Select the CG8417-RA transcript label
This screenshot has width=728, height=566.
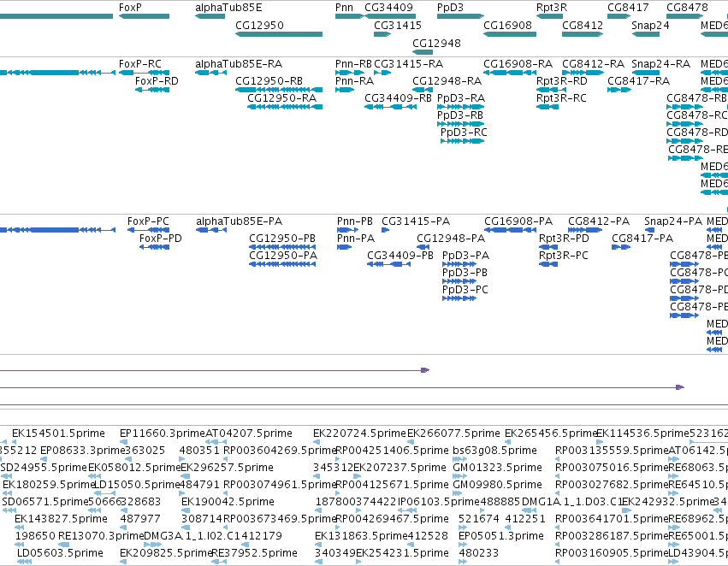point(638,81)
